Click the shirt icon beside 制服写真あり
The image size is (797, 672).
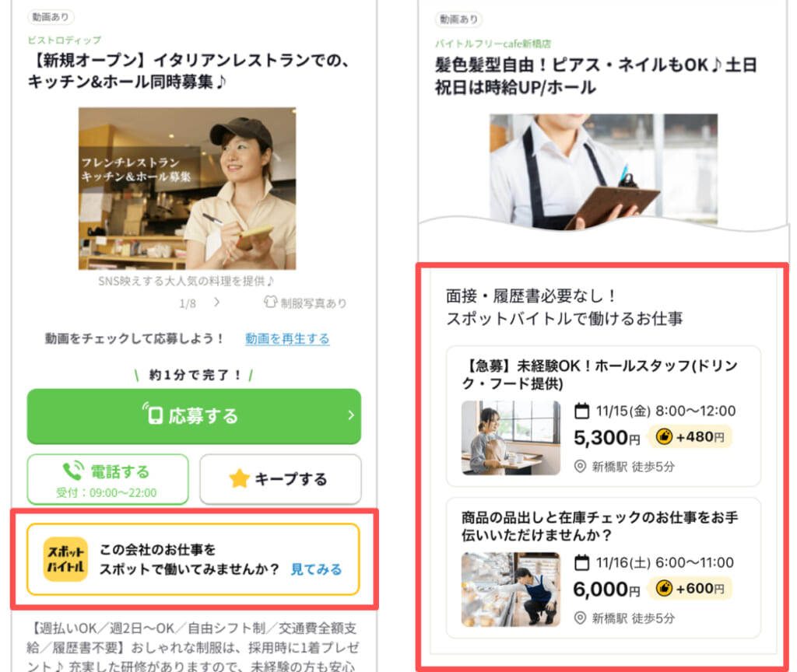(x=270, y=303)
